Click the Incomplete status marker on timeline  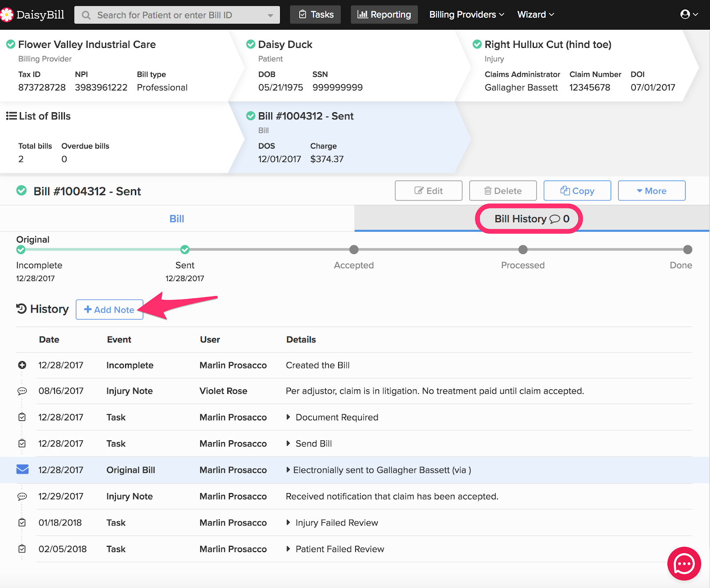pyautogui.click(x=21, y=250)
